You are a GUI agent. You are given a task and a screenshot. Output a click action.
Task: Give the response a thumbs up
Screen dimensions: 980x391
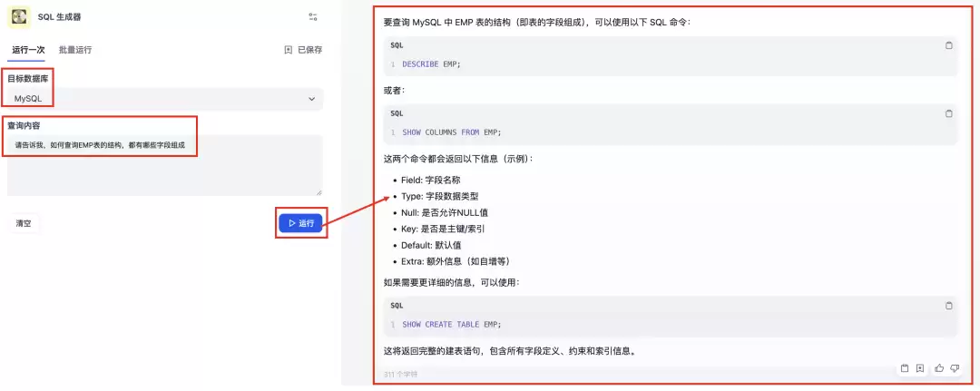pyautogui.click(x=939, y=368)
